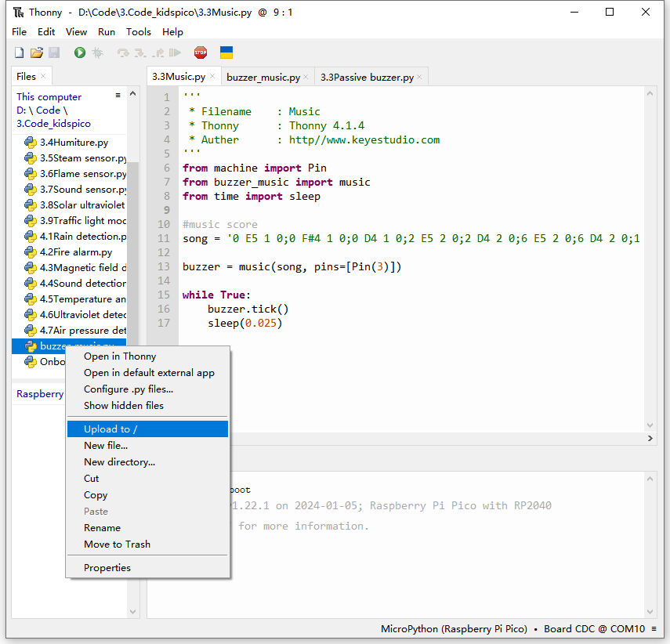Click device file list scrollbar down arrow
Screen dimensions: 670x644
click(133, 612)
